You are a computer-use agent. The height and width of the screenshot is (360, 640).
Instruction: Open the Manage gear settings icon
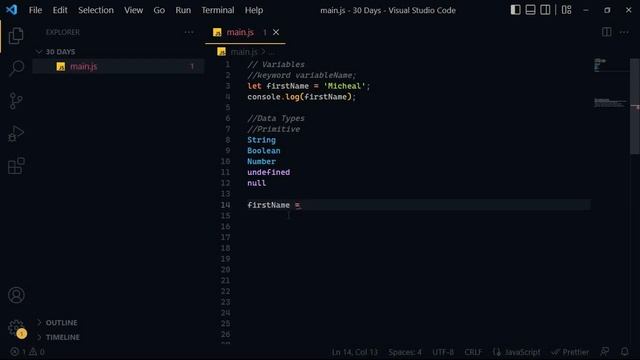pos(16,328)
